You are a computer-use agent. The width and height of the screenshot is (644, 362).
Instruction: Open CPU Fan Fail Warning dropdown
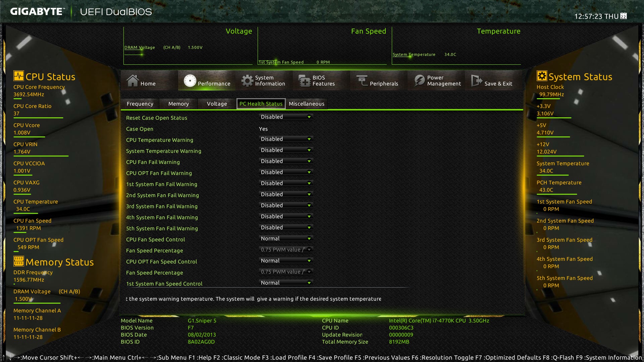(286, 161)
